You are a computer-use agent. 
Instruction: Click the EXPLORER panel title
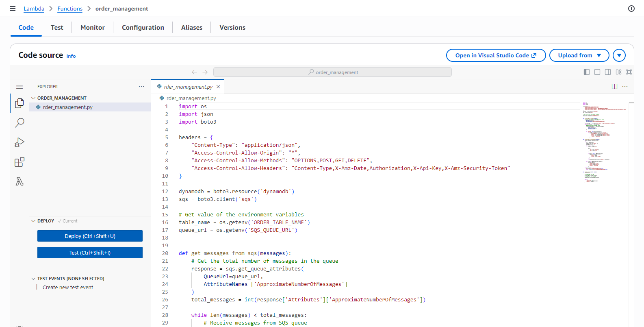(48, 87)
